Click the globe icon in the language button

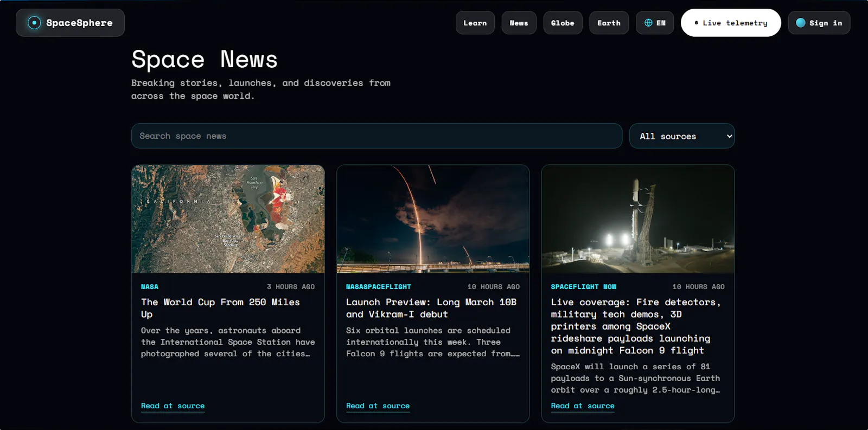pyautogui.click(x=648, y=23)
